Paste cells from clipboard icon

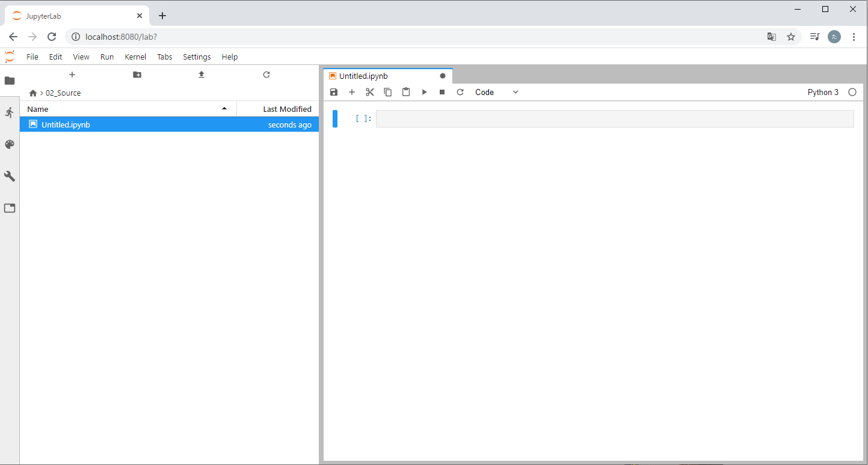406,92
